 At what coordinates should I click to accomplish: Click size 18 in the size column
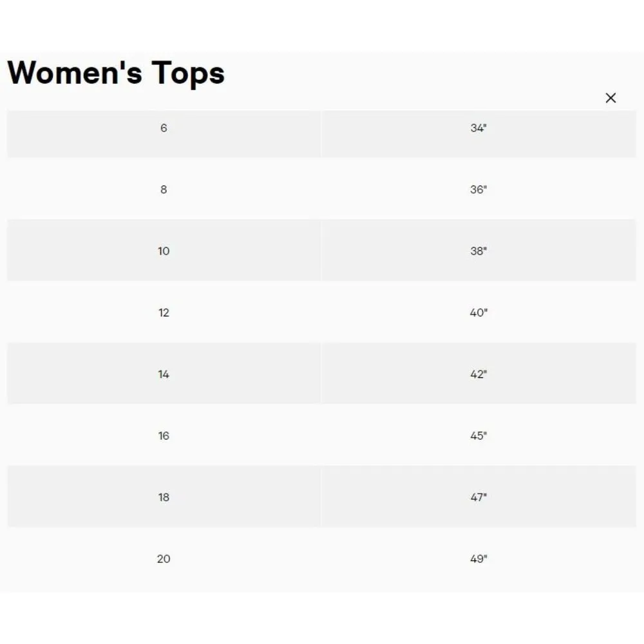164,497
